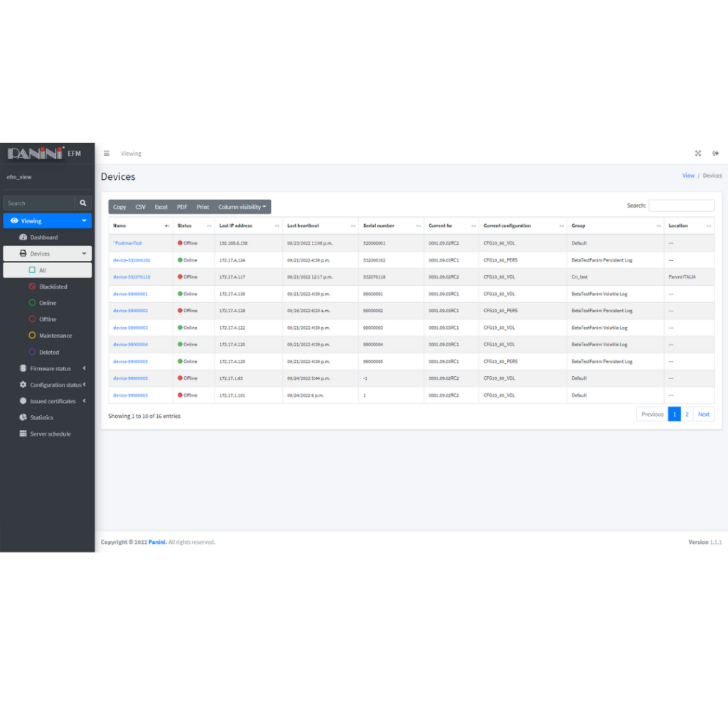Open Dashboard from the sidebar
Viewport: 728px width, 728px height.
click(x=43, y=237)
